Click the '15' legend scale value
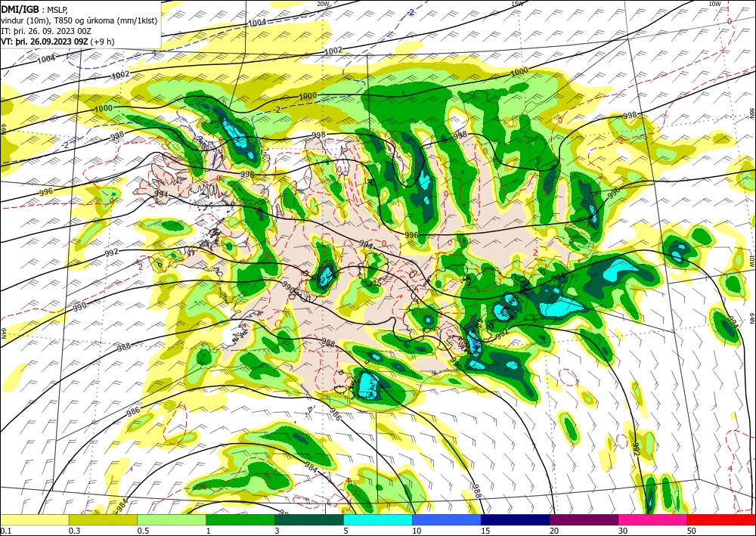This screenshot has height=536, width=756. point(485,531)
